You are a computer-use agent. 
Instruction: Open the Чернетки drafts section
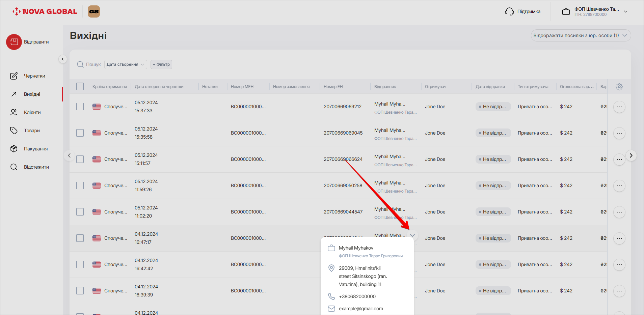(x=34, y=76)
